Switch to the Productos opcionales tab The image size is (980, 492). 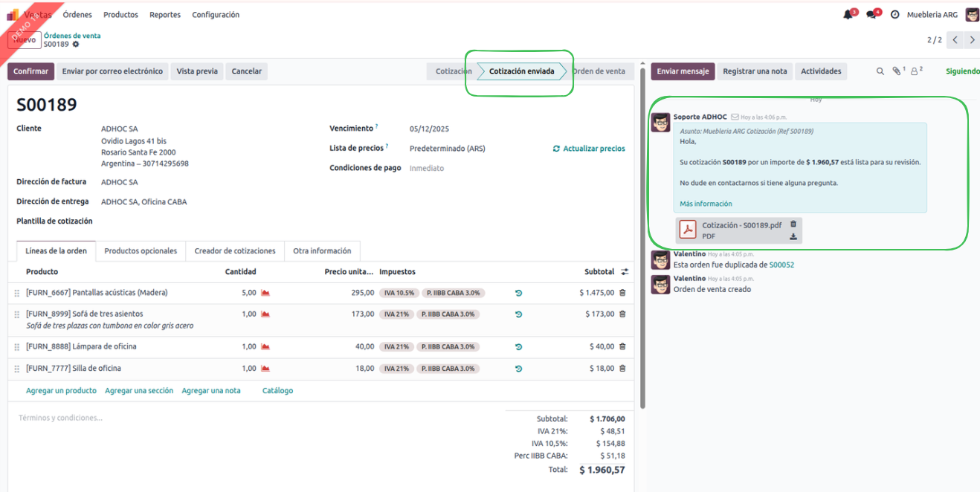141,251
